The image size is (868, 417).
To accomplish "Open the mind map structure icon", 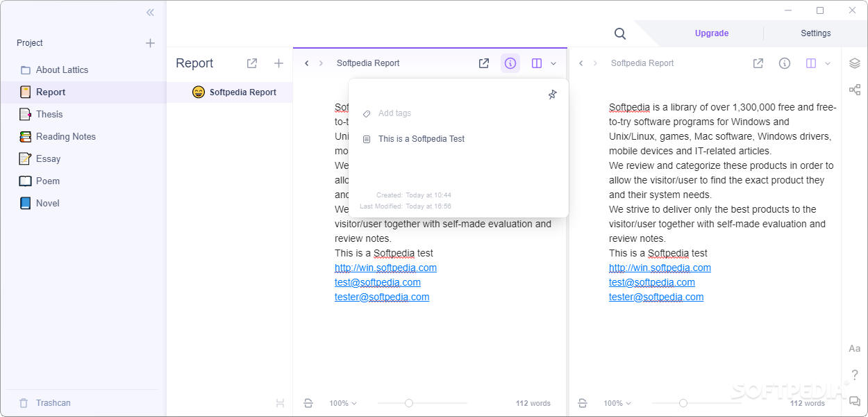I will [x=855, y=90].
